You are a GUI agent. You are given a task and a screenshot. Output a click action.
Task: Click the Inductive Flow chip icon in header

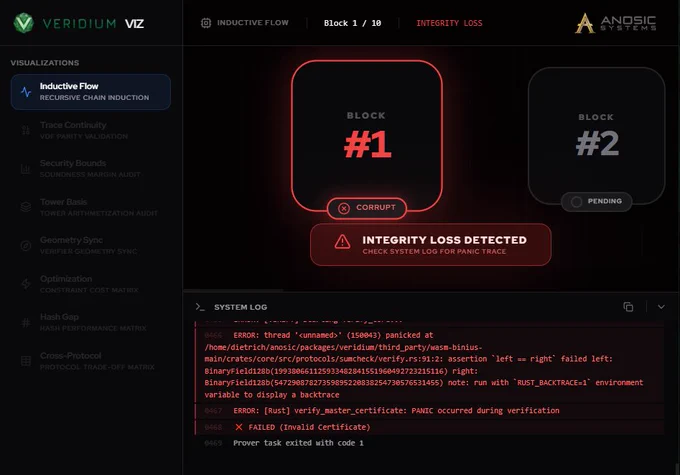[x=206, y=23]
